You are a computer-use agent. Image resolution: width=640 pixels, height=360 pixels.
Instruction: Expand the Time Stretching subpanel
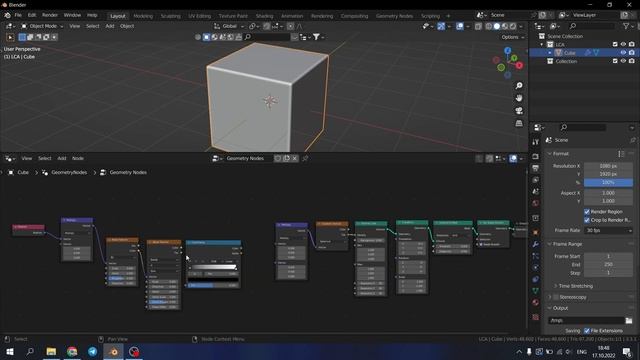click(x=556, y=286)
